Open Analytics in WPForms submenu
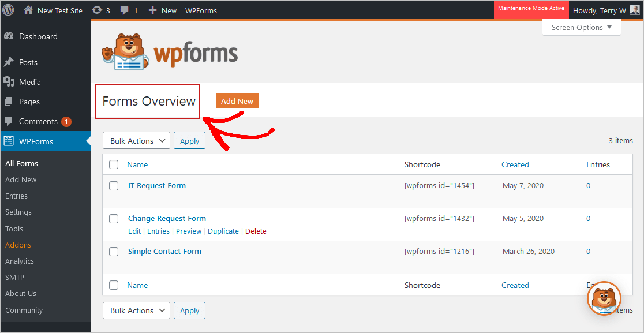Viewport: 644px width, 333px height. (x=19, y=261)
